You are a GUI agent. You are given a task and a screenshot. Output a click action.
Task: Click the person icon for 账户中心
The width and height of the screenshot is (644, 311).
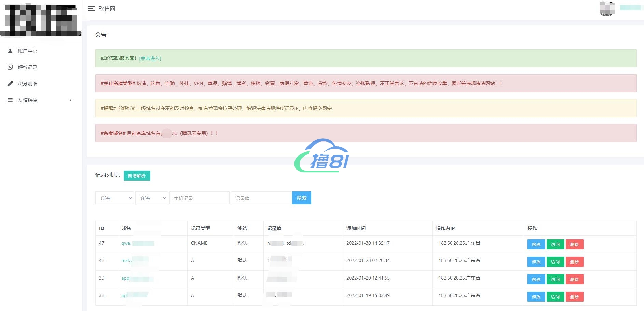pos(10,51)
